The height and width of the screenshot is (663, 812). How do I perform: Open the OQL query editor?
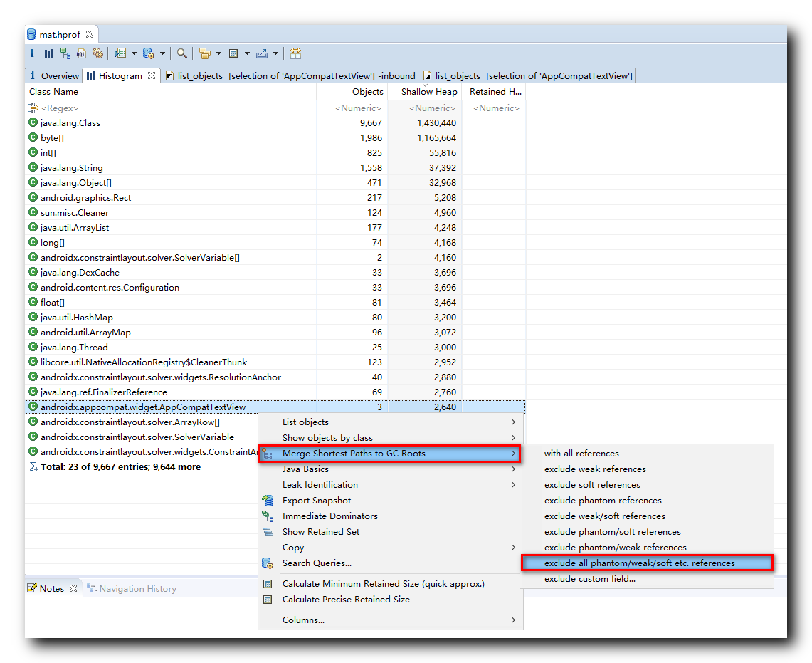81,53
